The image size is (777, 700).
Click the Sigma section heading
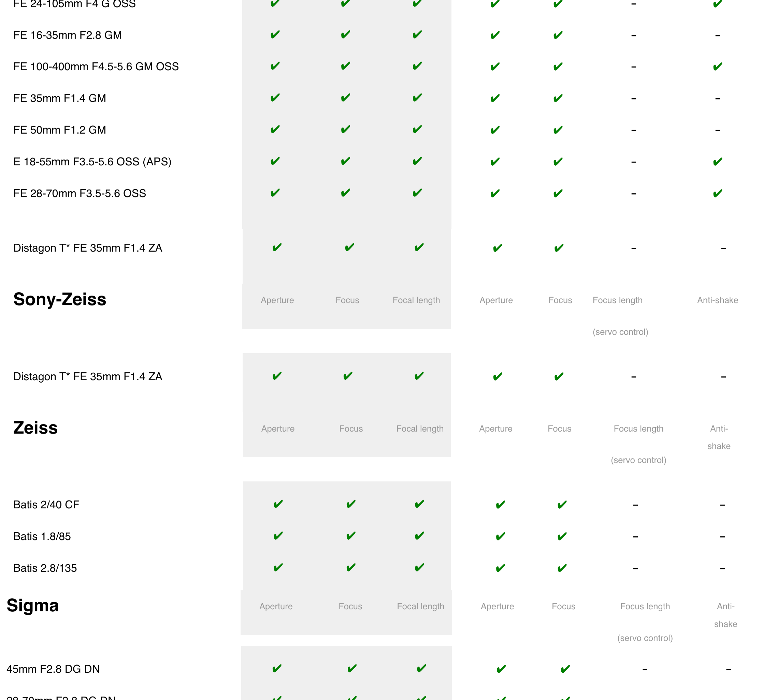[x=33, y=606]
